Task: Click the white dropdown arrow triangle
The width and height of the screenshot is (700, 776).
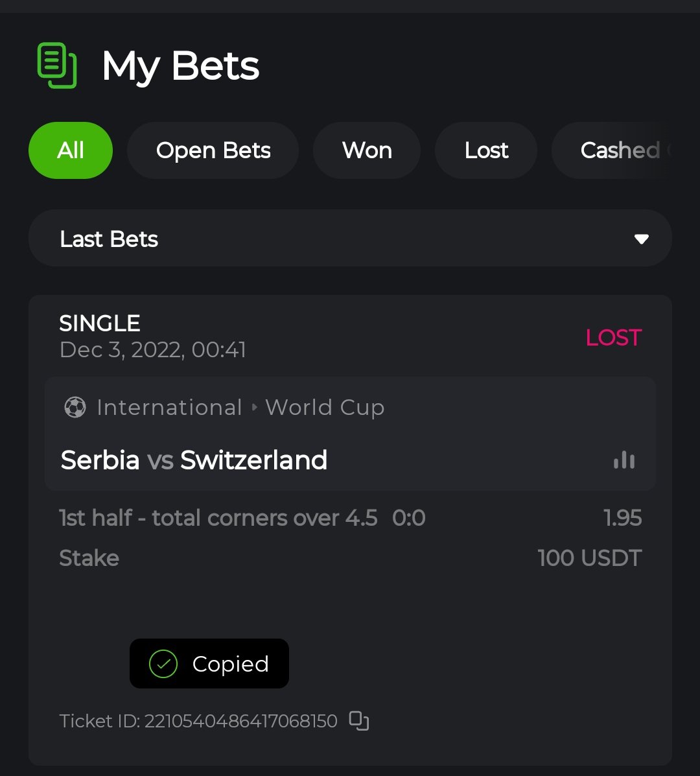Action: click(x=641, y=239)
